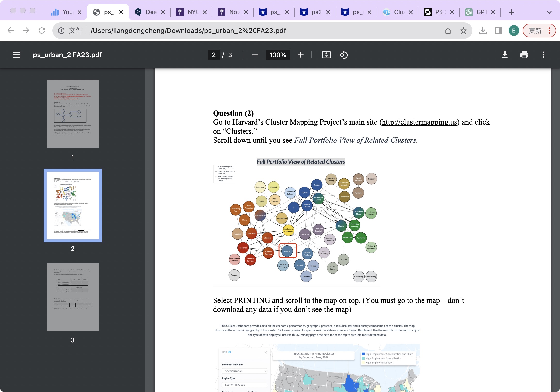The image size is (560, 392).
Task: Click the Automotive cluster node
Action: tap(361, 238)
